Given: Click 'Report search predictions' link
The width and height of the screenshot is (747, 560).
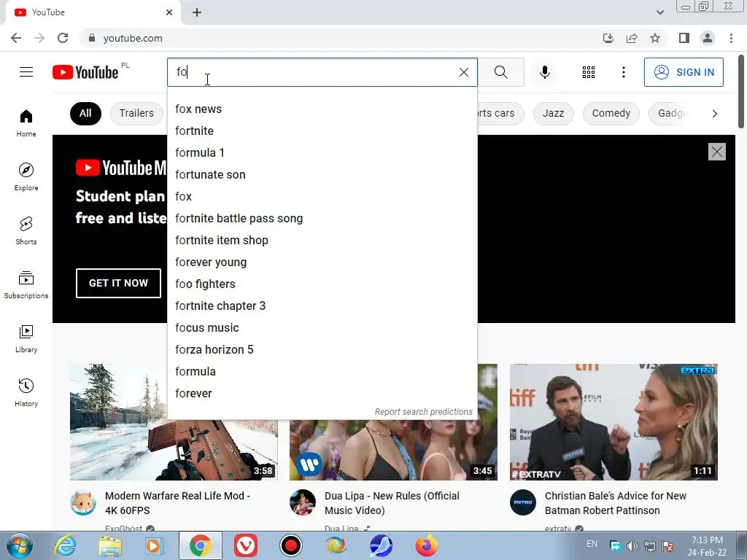Looking at the screenshot, I should click(x=424, y=412).
